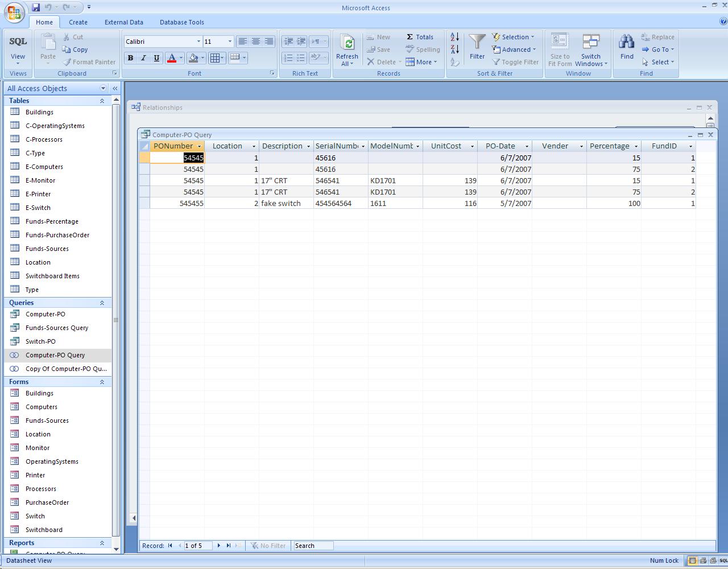
Task: Open the More records menu
Action: 421,62
